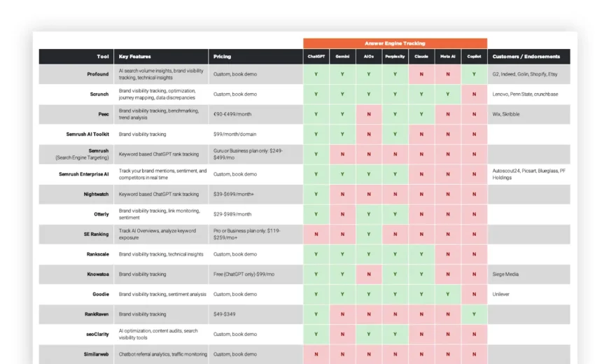Click Goodie customer Unilever
This screenshot has width=609, height=364.
(500, 294)
